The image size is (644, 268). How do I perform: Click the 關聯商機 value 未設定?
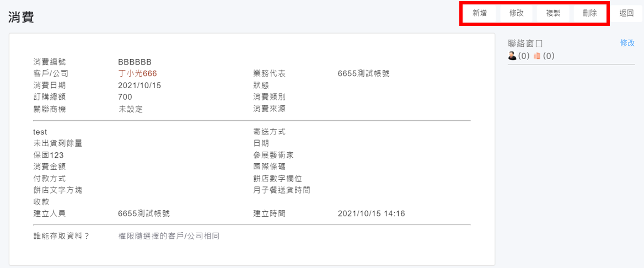130,109
